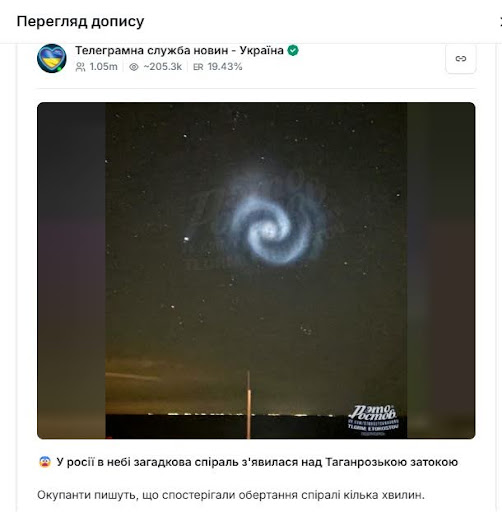Click the headline about Таганрозькою затокою spiral
Viewport: 502px width, 512px height.
[257, 462]
